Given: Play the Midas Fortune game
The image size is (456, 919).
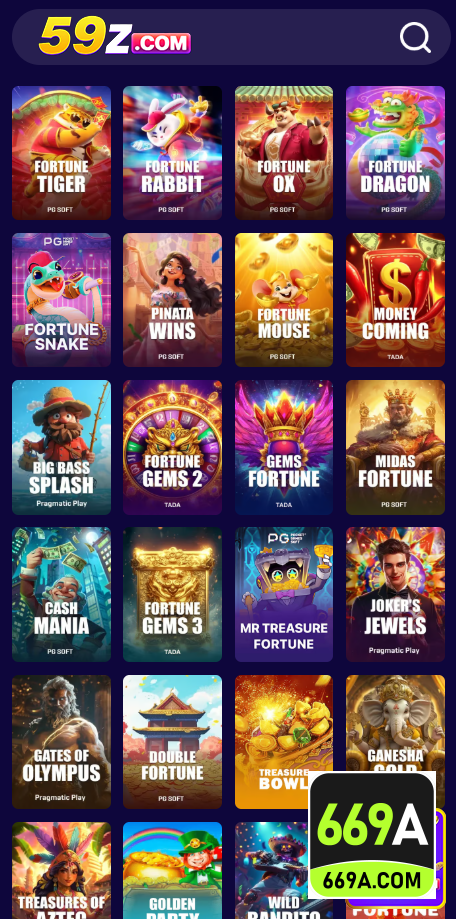Looking at the screenshot, I should [395, 447].
